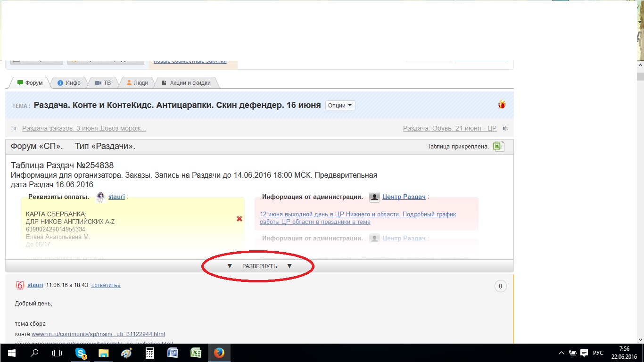The height and width of the screenshot is (362, 644).
Task: Open the attached Excel table icon
Action: click(x=499, y=146)
